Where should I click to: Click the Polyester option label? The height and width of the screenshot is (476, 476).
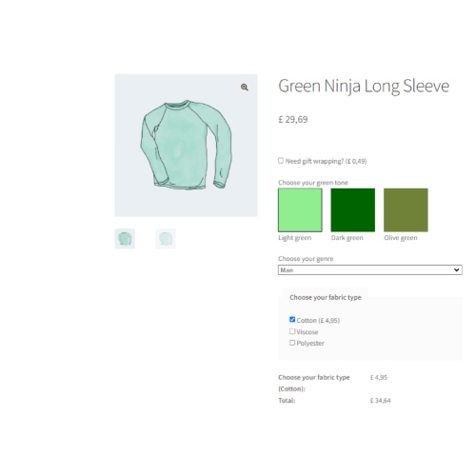[x=310, y=344]
